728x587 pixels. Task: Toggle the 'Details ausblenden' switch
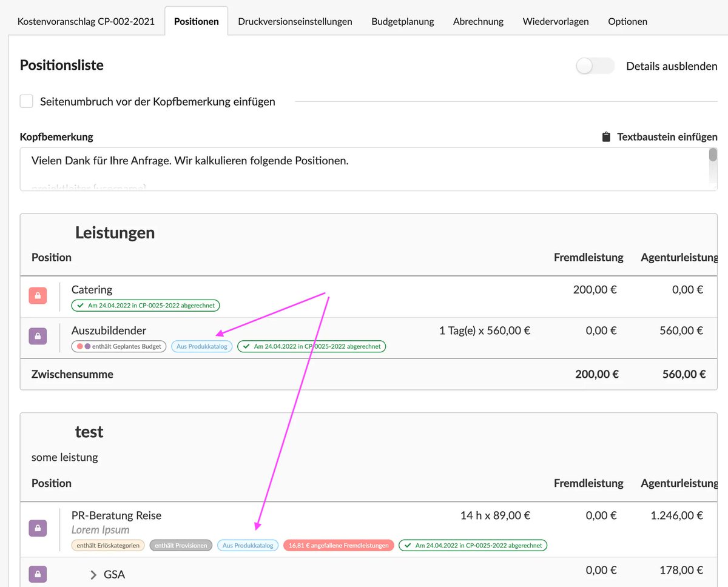point(595,66)
